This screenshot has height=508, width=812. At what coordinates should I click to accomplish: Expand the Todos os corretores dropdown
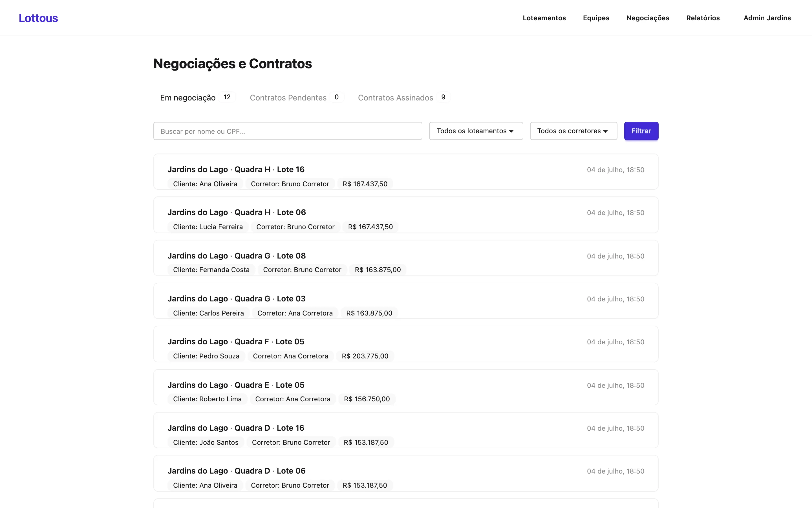(x=573, y=131)
